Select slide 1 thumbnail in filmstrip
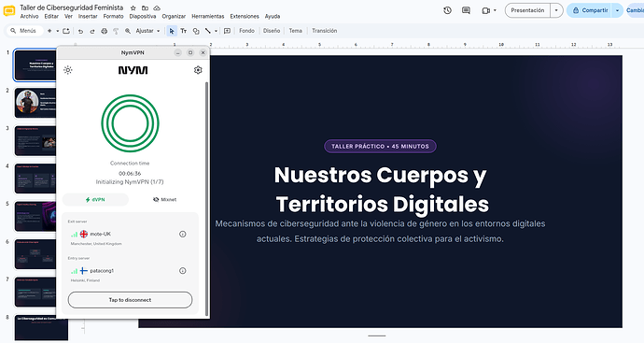 tap(35, 65)
